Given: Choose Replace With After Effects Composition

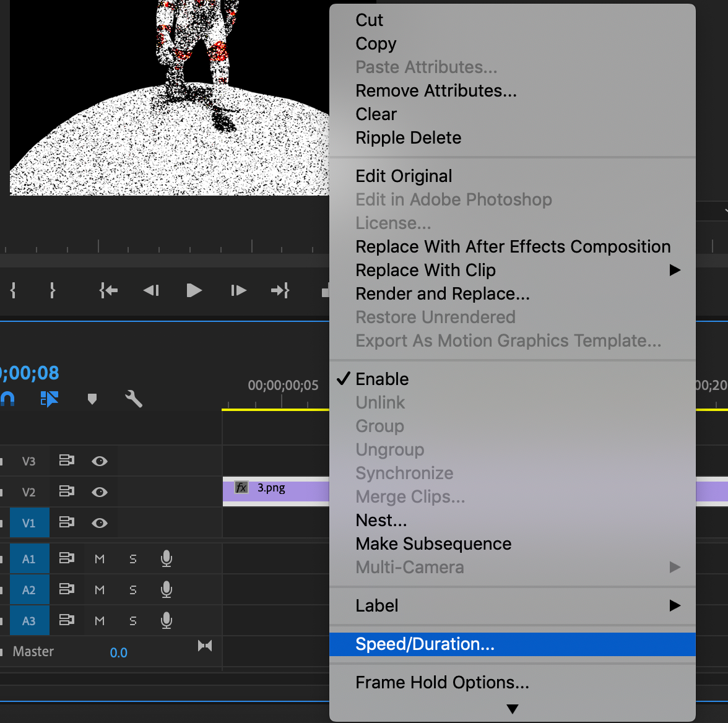Looking at the screenshot, I should coord(512,246).
